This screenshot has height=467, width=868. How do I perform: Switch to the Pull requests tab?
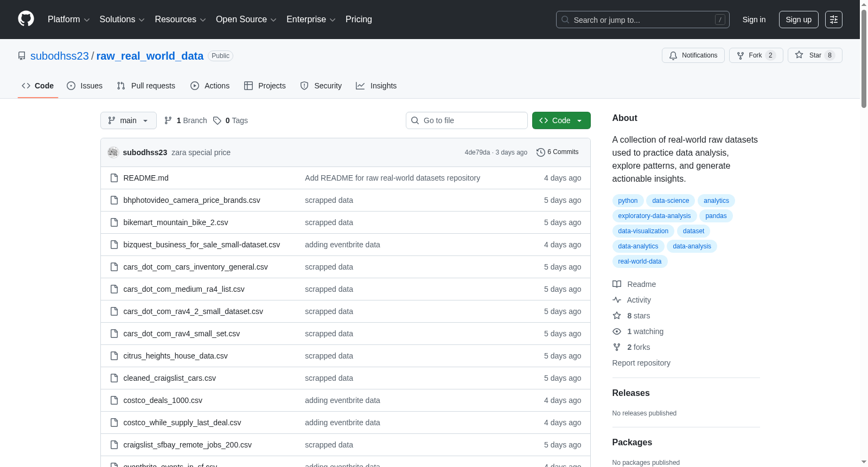point(146,86)
